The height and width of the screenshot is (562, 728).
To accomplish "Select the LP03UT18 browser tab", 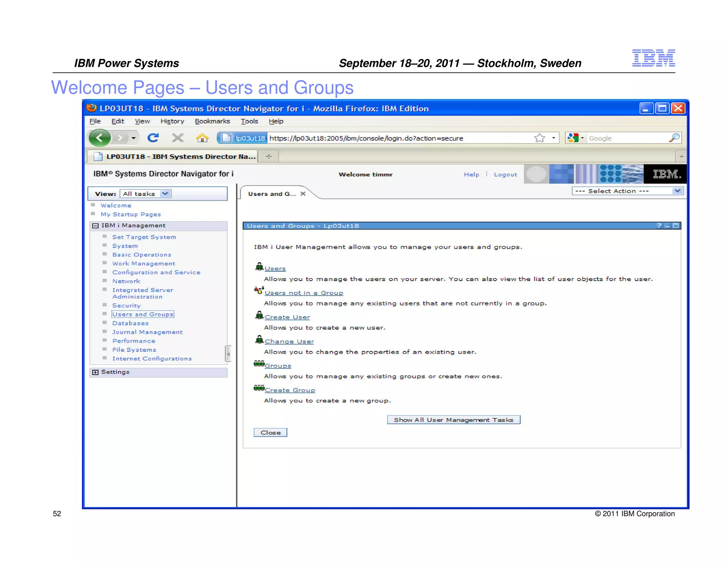I will (x=172, y=156).
